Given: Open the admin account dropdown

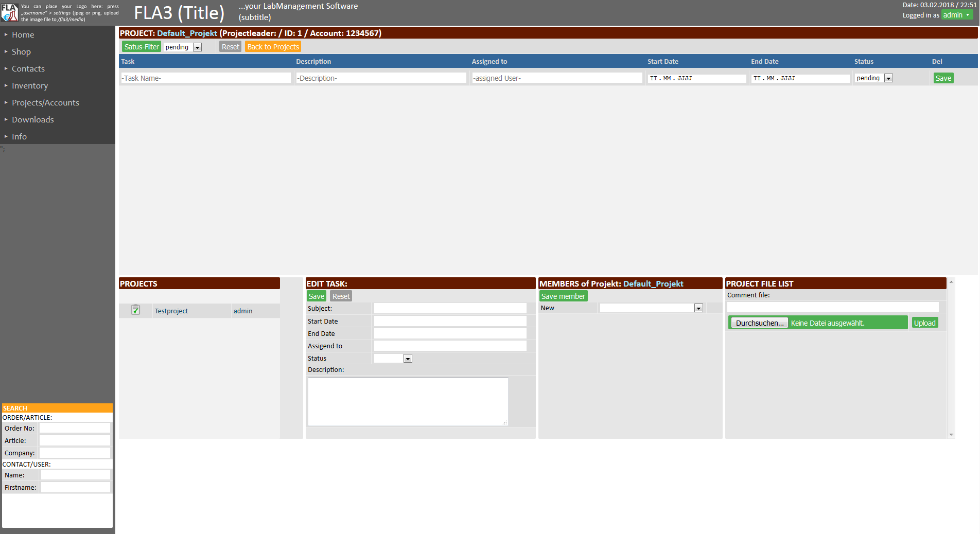Looking at the screenshot, I should tap(956, 15).
